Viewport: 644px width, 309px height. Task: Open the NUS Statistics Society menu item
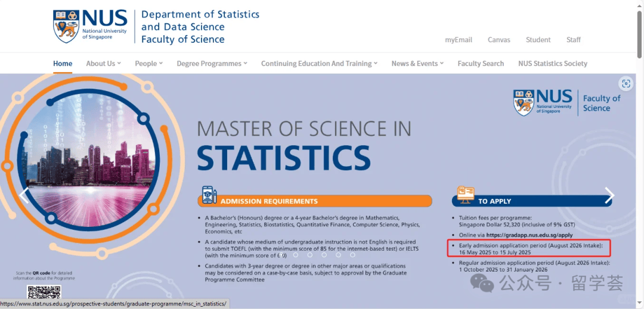point(552,64)
